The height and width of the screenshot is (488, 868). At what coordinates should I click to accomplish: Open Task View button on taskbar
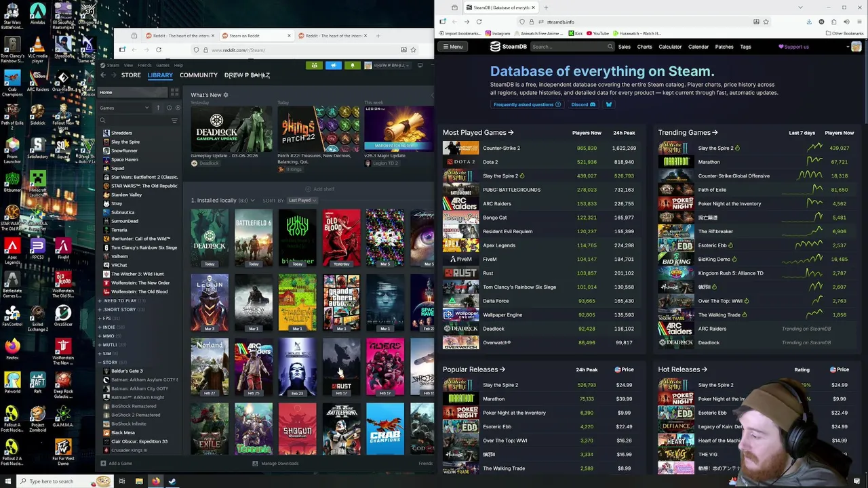pyautogui.click(x=122, y=481)
